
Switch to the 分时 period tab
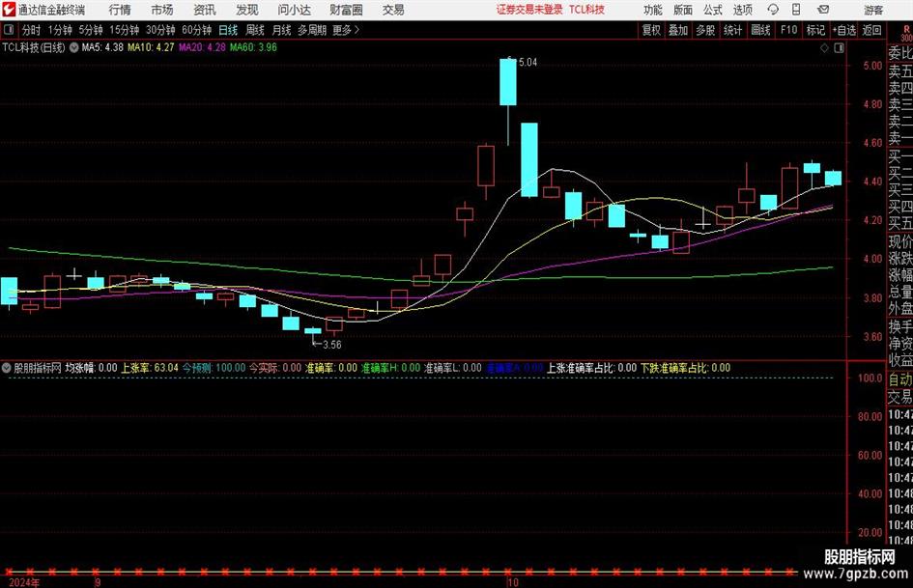[31, 30]
